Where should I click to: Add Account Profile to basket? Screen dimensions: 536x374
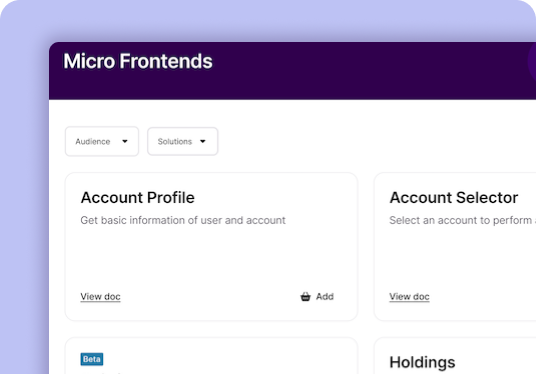[x=317, y=296]
